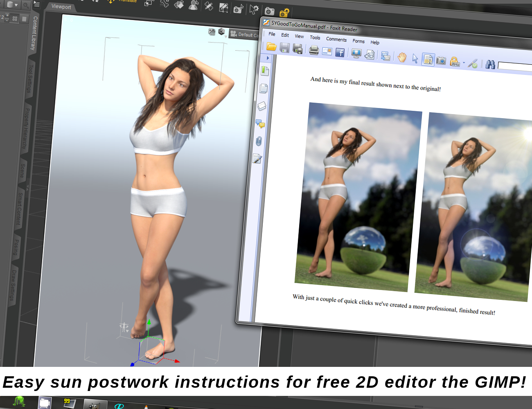Select the arrow Select Annotation tool in Foxit

pos(415,58)
